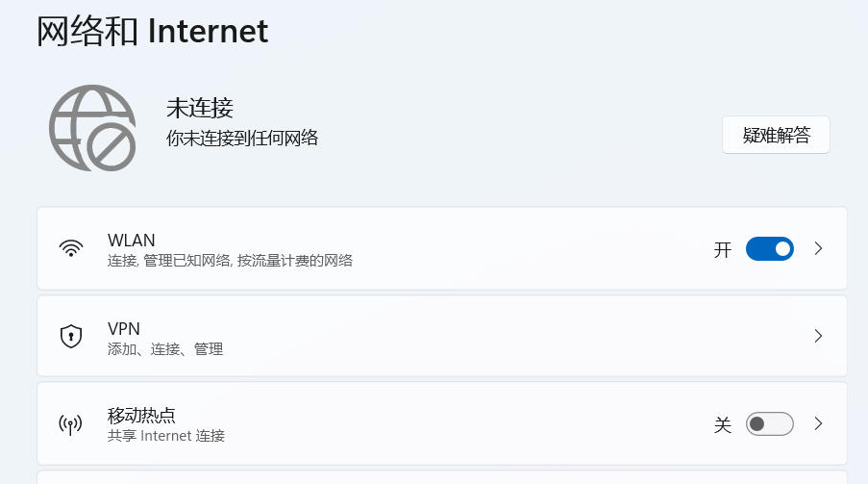
Task: Click VPN description 添加、连接、管理
Action: pos(165,349)
